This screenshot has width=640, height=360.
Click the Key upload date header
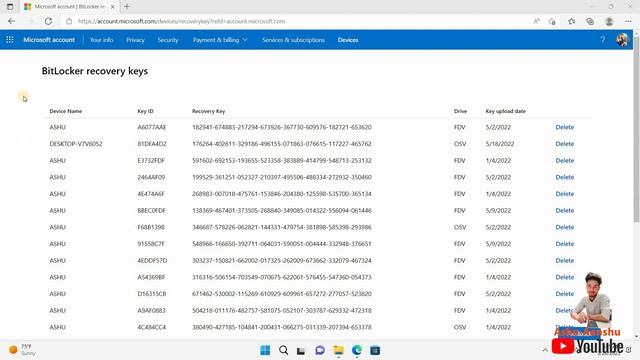coord(506,111)
